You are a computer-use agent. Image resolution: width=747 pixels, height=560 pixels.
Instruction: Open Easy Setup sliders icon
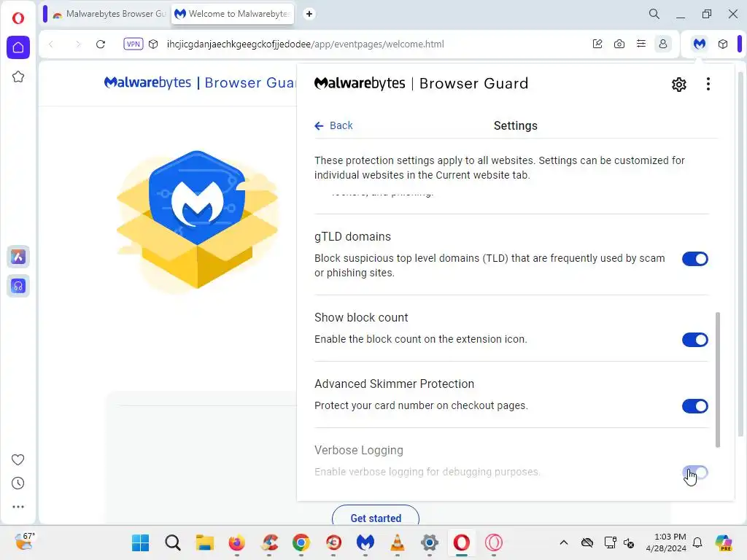[641, 44]
